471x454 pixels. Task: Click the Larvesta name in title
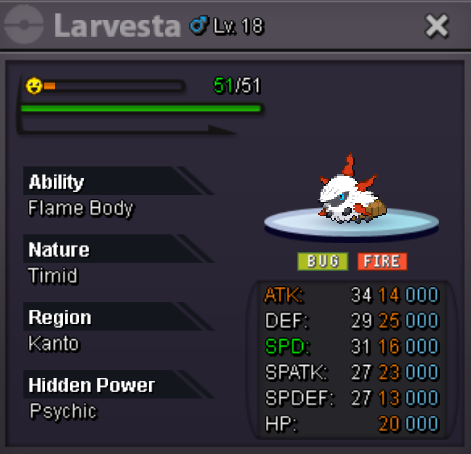point(117,26)
